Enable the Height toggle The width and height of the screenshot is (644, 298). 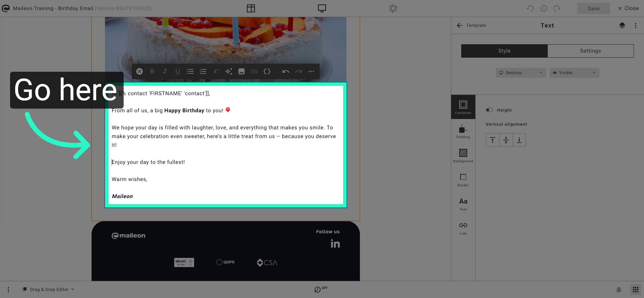(489, 110)
